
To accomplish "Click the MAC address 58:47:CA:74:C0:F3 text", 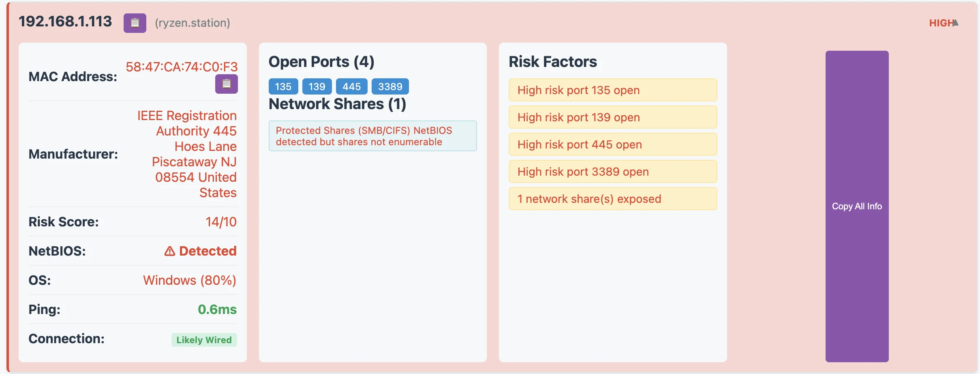I will click(182, 67).
